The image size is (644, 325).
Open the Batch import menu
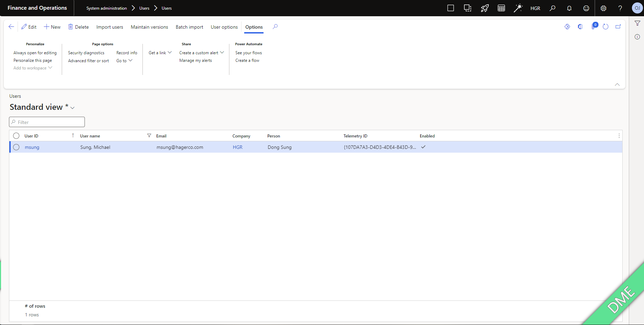(x=189, y=27)
